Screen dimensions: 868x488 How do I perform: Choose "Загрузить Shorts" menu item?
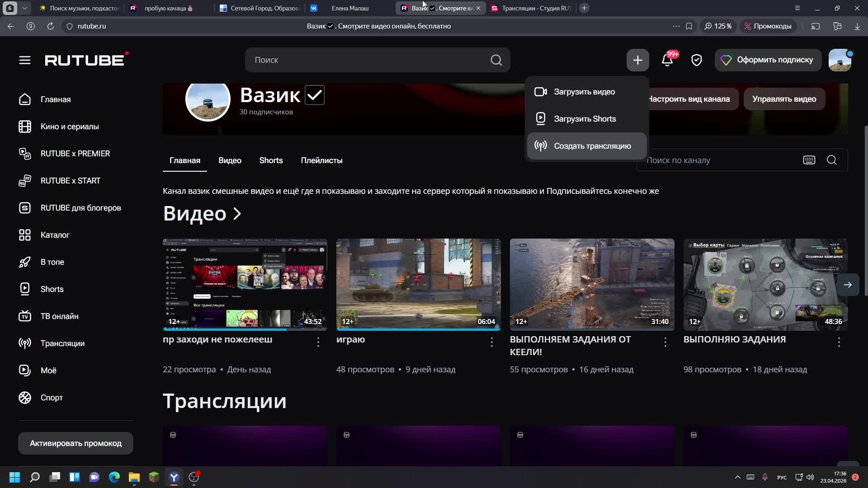[585, 119]
